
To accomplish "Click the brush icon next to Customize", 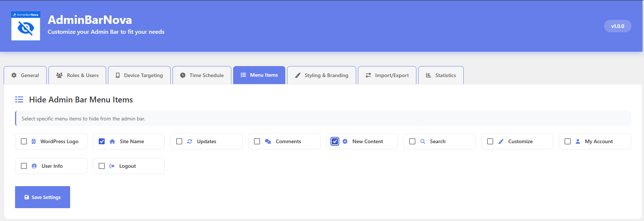I will click(x=501, y=141).
